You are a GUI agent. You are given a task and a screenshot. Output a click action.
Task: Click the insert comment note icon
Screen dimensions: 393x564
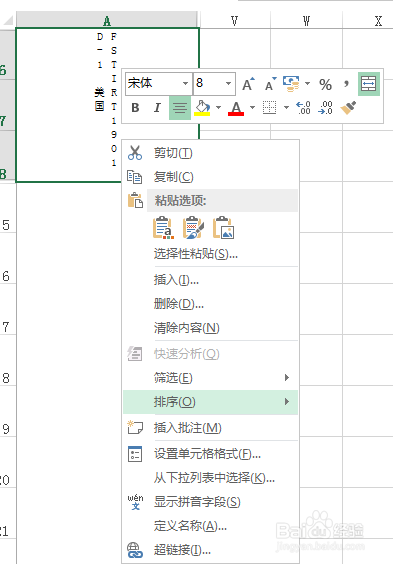[135, 427]
